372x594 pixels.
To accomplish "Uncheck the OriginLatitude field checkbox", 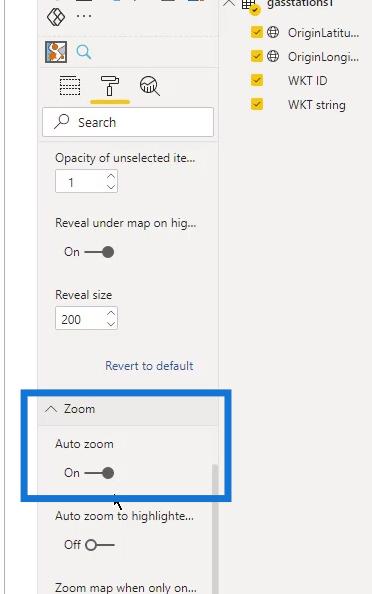I will tap(257, 32).
